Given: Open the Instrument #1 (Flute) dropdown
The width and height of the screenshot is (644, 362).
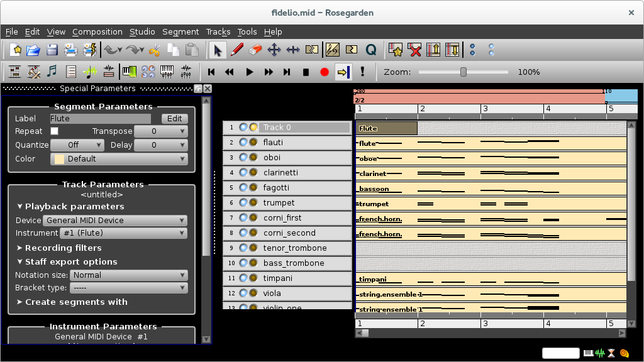Looking at the screenshot, I should click(x=124, y=233).
